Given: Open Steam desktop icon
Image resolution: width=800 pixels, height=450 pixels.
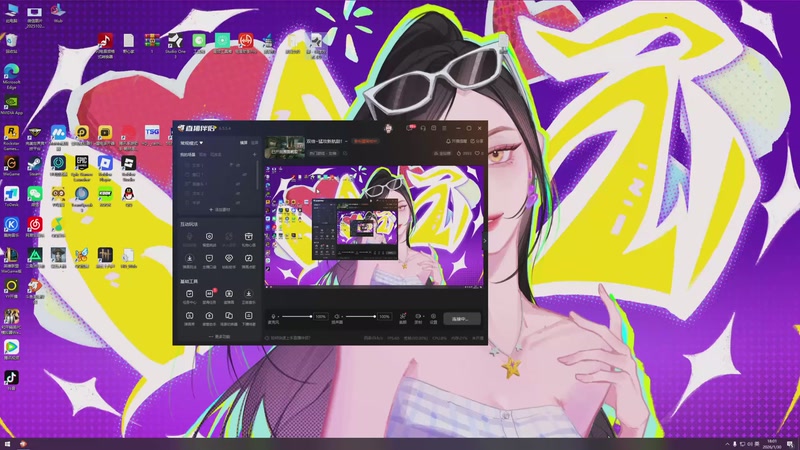Looking at the screenshot, I should [35, 166].
